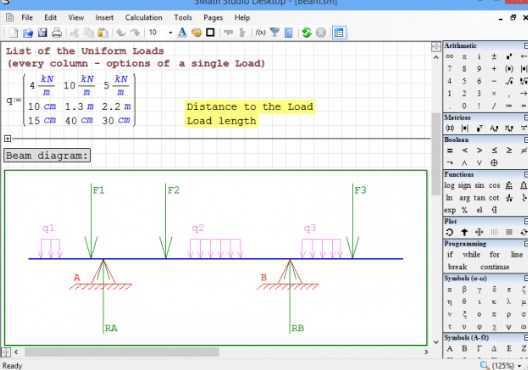Insert the exp function
This screenshot has width=528, height=370.
450,210
